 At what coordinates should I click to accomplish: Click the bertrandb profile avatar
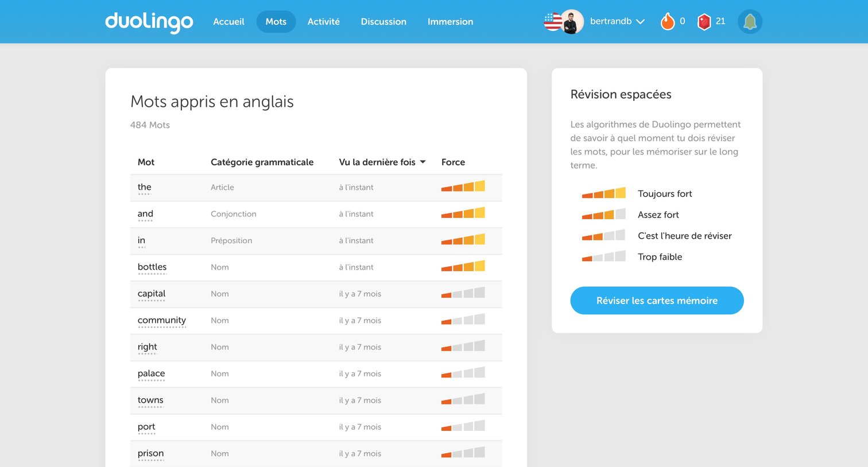click(x=572, y=22)
